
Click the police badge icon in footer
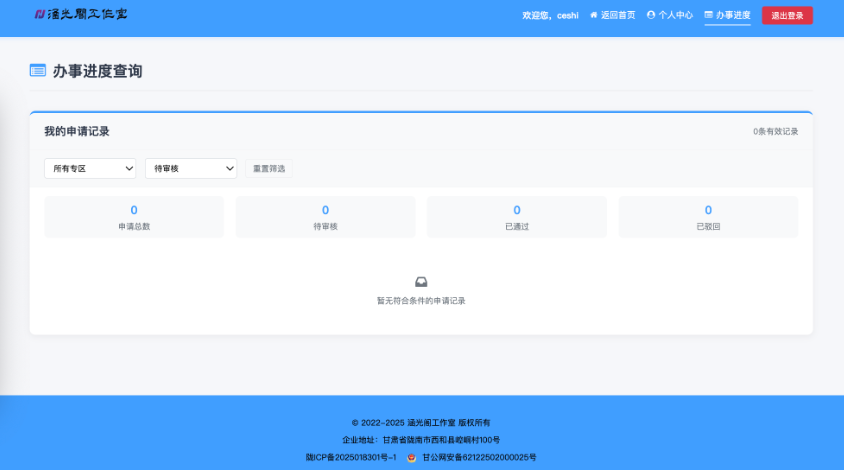pos(410,457)
